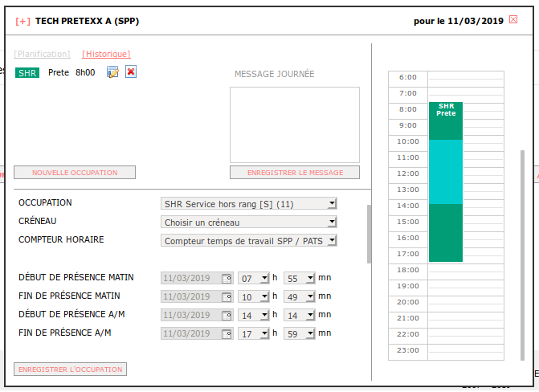Open hour dropdown for Début de présence A/M

click(253, 316)
